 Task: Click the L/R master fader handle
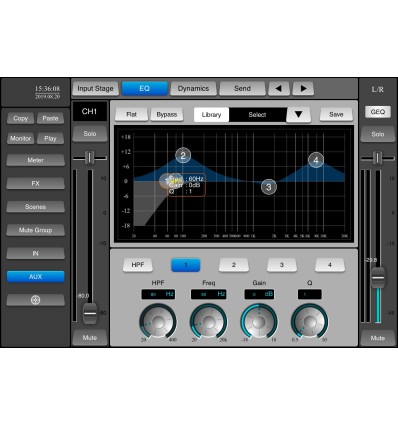pyautogui.click(x=378, y=277)
